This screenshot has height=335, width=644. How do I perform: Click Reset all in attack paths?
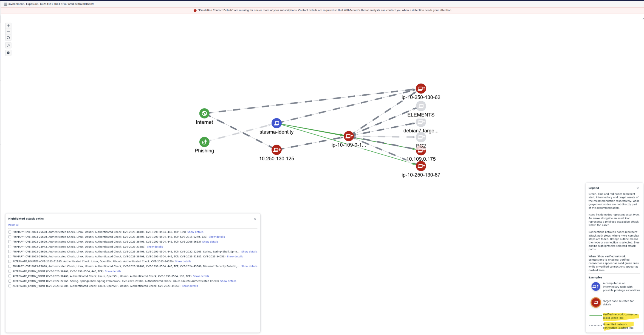14,225
